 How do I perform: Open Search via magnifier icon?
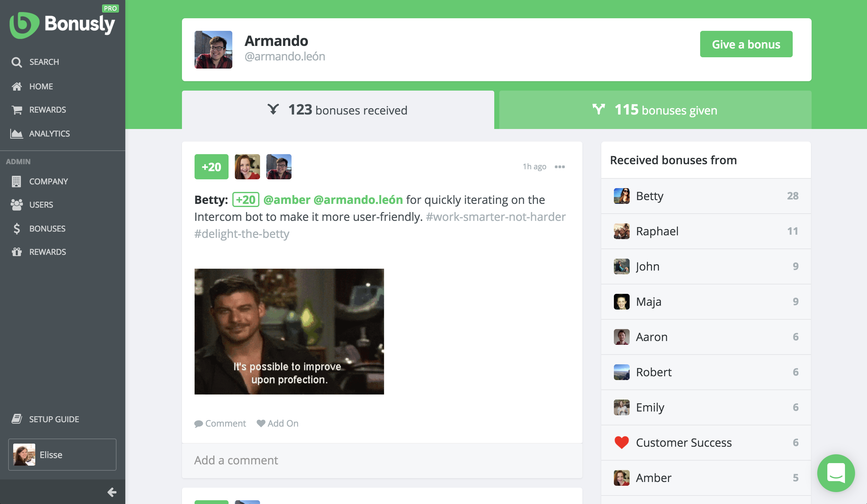16,62
